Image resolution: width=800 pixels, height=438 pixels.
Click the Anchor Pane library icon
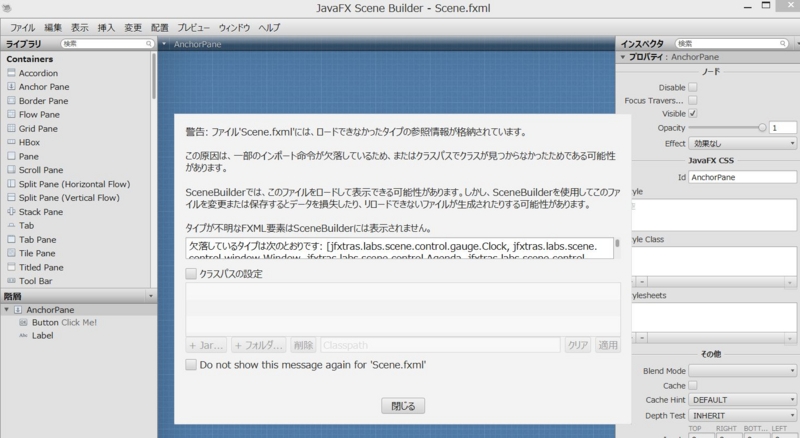point(11,87)
